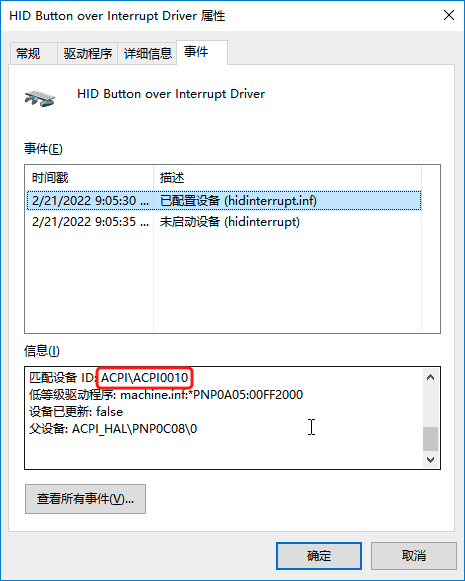The width and height of the screenshot is (465, 581).
Task: Click the machine.inf:*PNP0A05:00FF2000 driver line
Action: click(x=212, y=395)
